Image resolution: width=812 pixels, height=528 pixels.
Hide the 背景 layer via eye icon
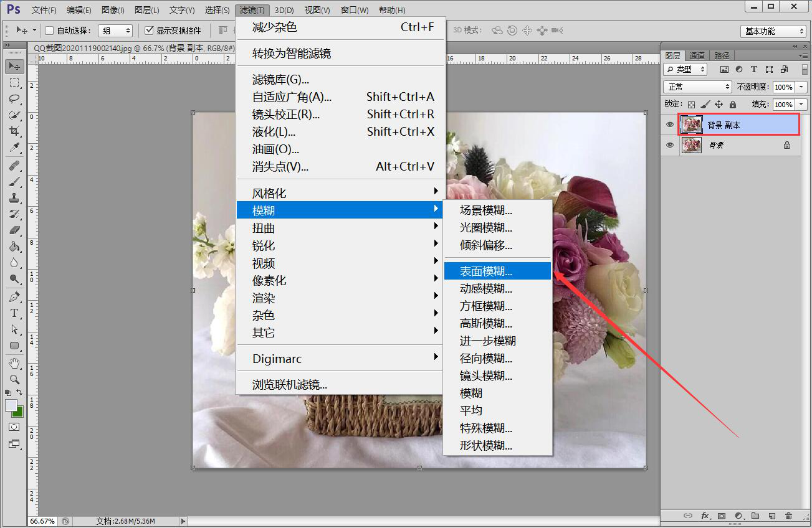(670, 145)
